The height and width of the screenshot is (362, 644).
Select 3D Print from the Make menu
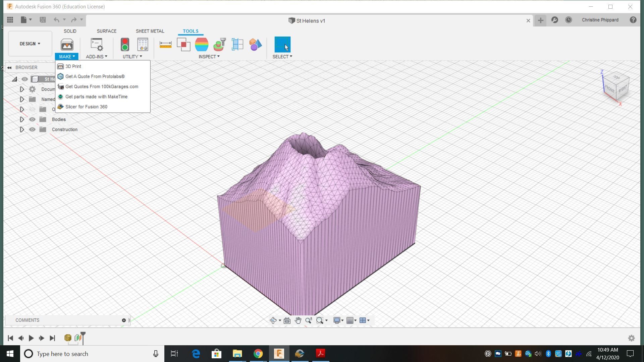pos(73,66)
